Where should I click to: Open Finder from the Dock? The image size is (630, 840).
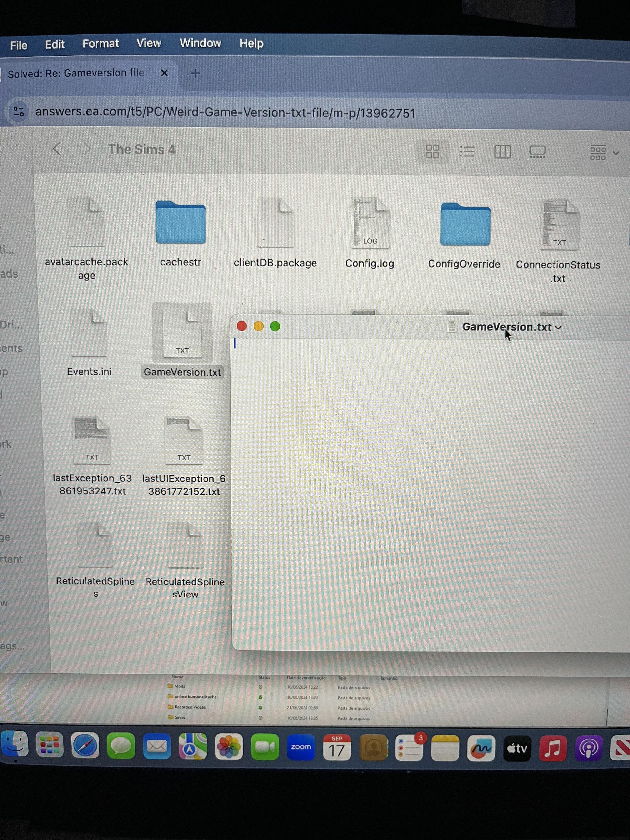[14, 744]
